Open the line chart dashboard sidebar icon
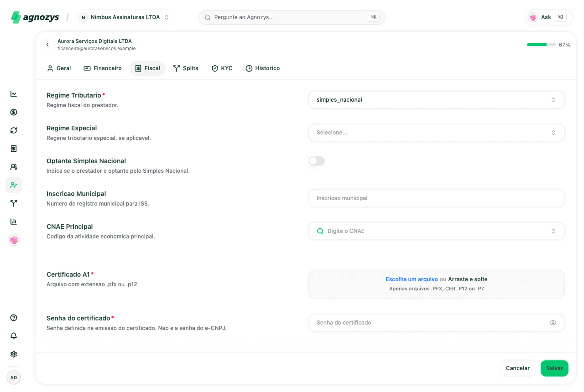This screenshot has width=584, height=392. point(14,94)
